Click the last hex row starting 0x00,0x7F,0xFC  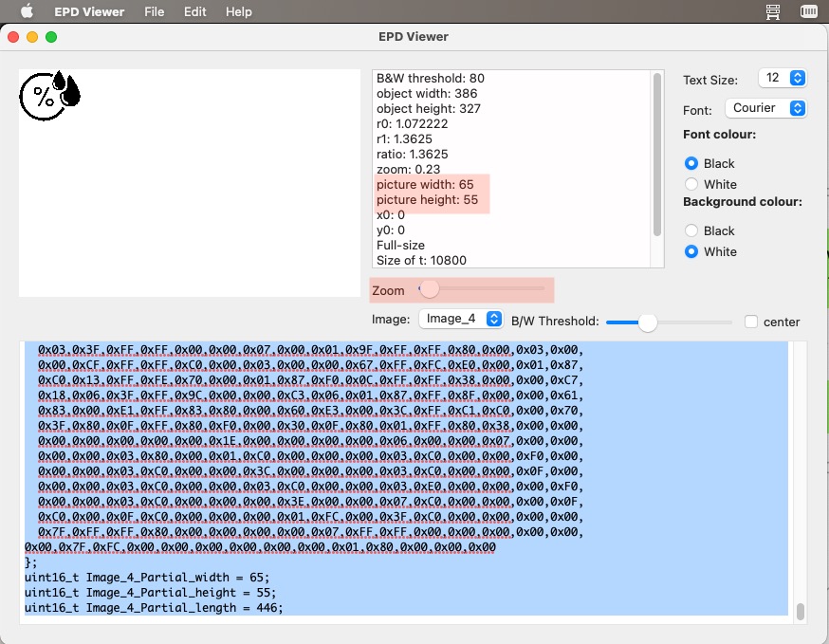tap(260, 546)
